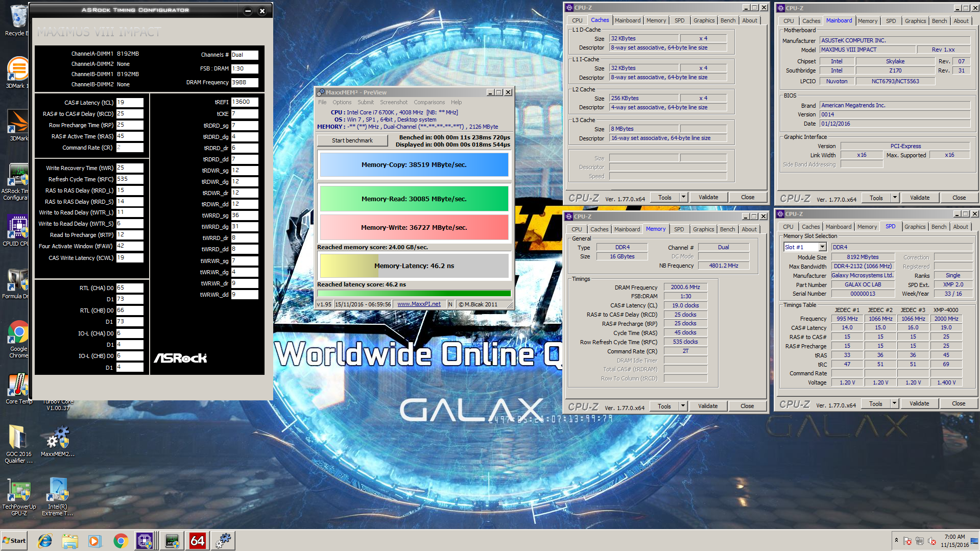980x551 pixels.
Task: Open Action Center flag tray icon
Action: (907, 541)
